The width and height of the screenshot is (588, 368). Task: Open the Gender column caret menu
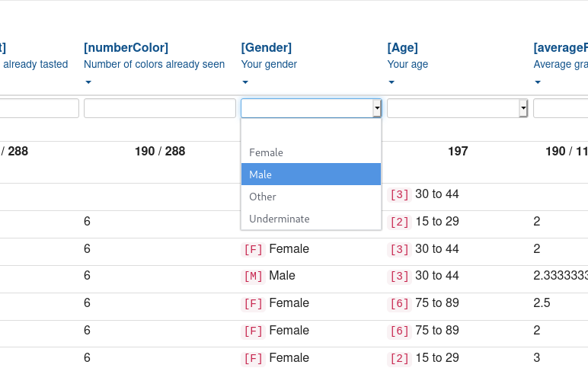(245, 82)
